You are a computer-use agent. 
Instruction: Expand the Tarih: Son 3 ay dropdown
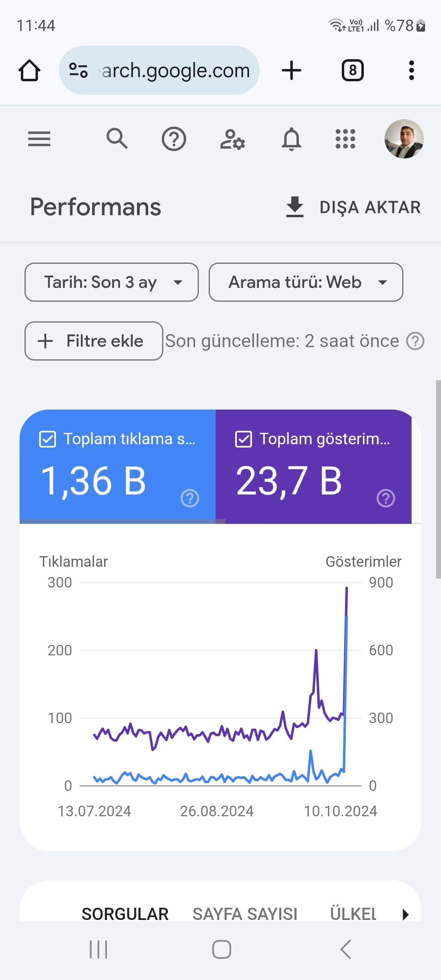click(x=111, y=282)
